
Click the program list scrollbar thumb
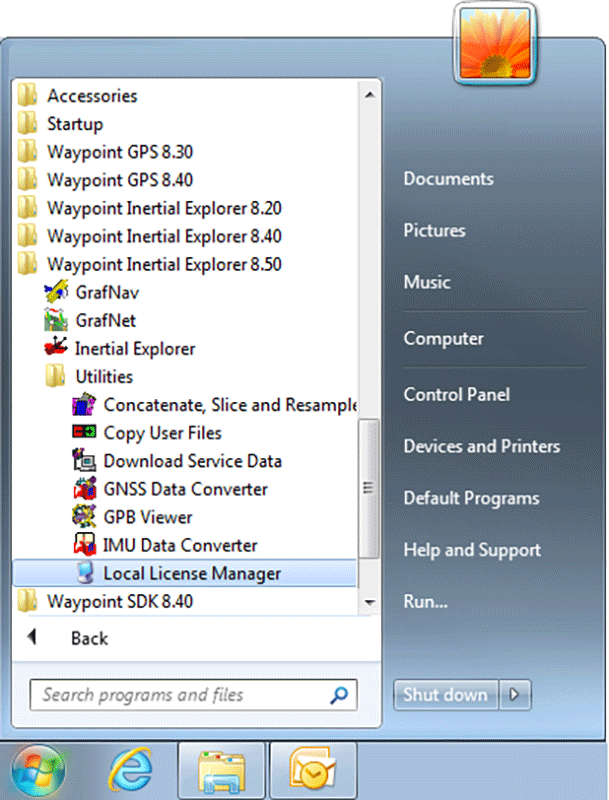369,488
